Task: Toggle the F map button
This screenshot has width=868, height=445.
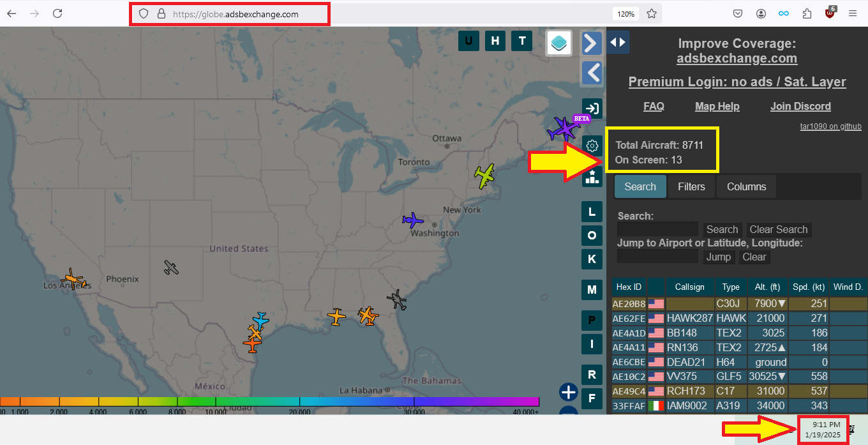Action: point(592,399)
